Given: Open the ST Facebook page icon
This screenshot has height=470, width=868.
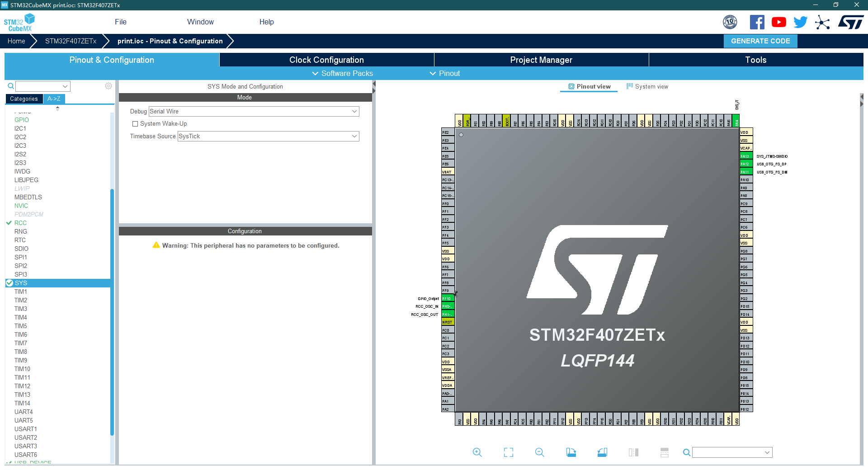Looking at the screenshot, I should pyautogui.click(x=757, y=22).
